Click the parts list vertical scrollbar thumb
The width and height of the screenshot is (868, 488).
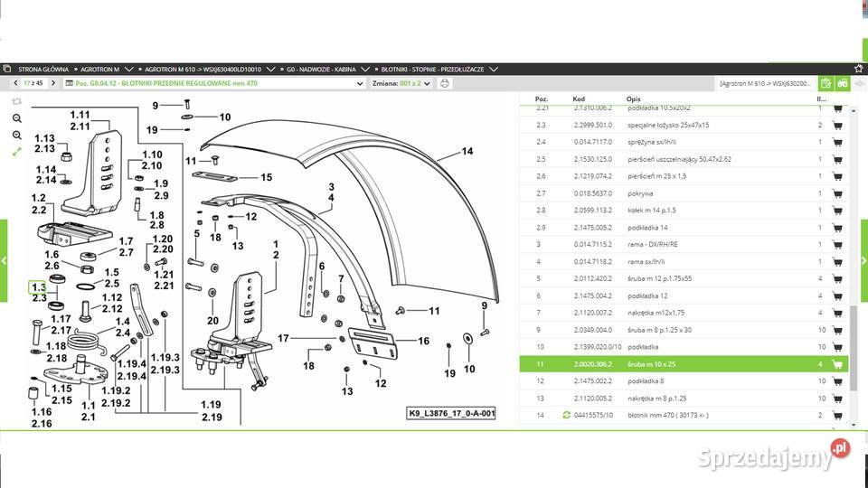pyautogui.click(x=853, y=347)
